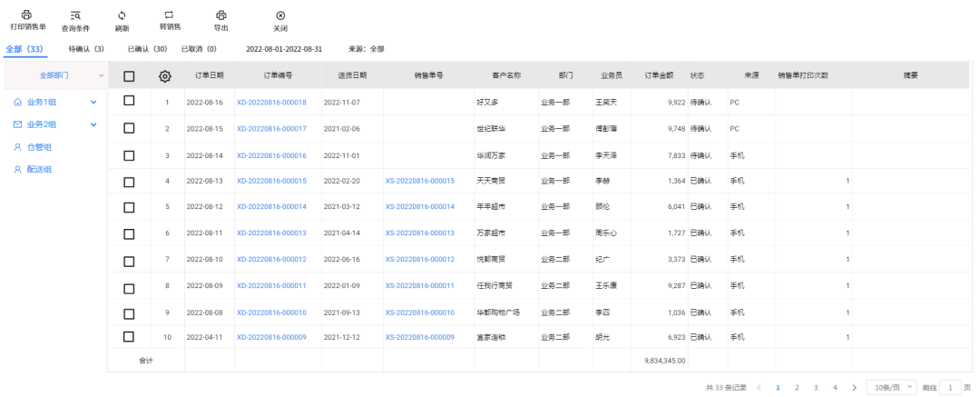Image resolution: width=980 pixels, height=397 pixels.
Task: Open the column settings gear icon
Action: tap(165, 76)
